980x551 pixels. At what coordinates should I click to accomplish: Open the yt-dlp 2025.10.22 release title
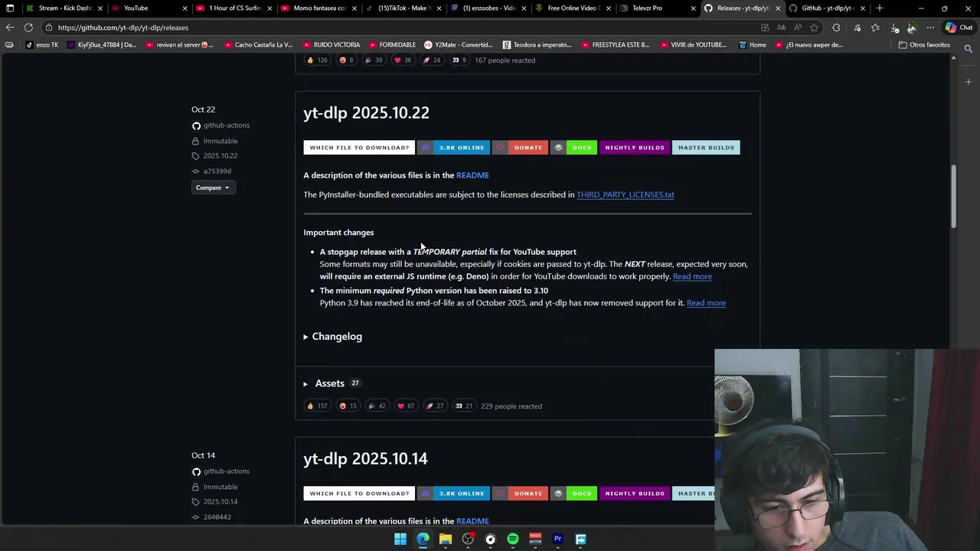[366, 113]
